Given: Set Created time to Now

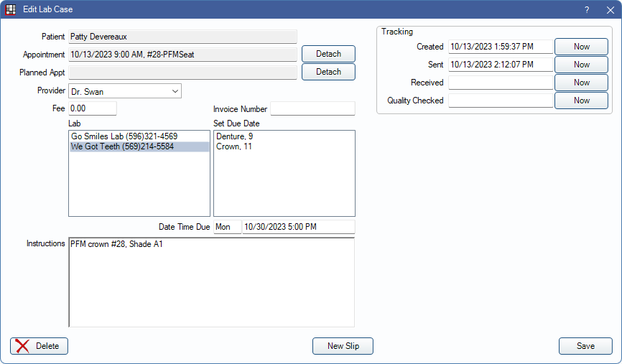Looking at the screenshot, I should click(x=581, y=47).
